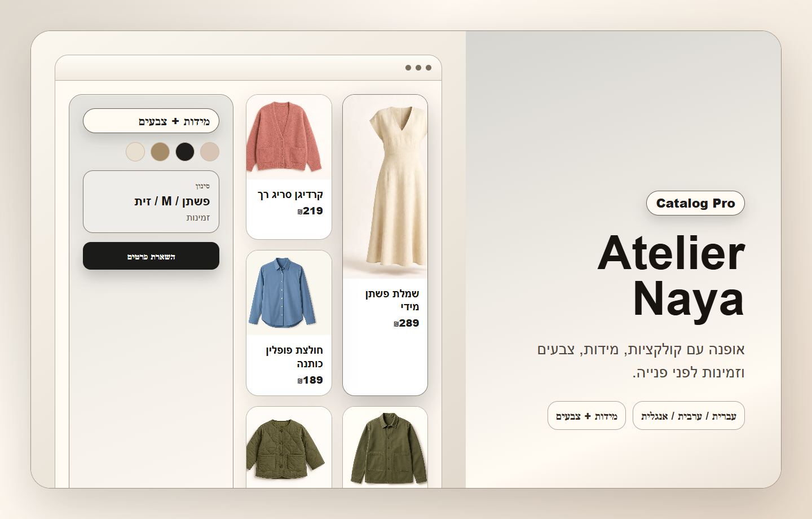Open the olive overshirt jacket thumbnail
The width and height of the screenshot is (812, 519).
pos(385,447)
